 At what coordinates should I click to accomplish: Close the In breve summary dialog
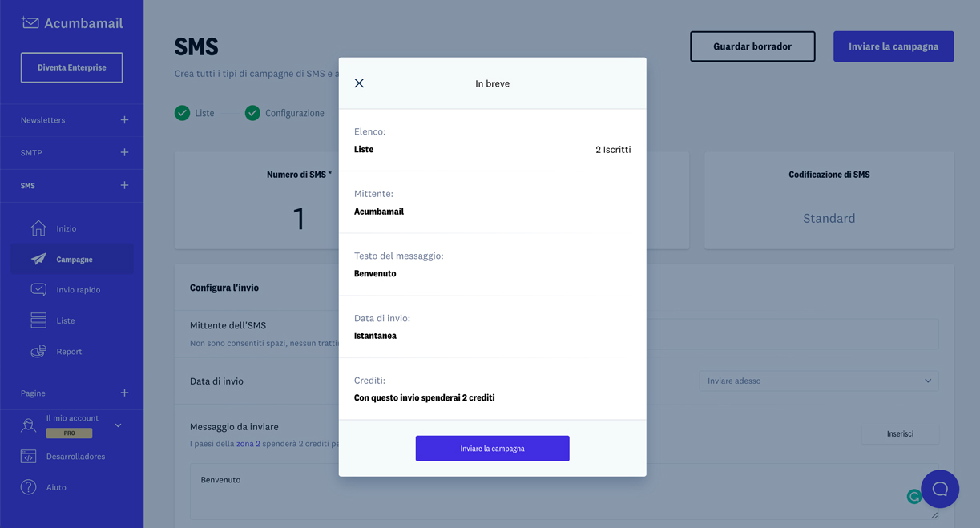(x=359, y=83)
